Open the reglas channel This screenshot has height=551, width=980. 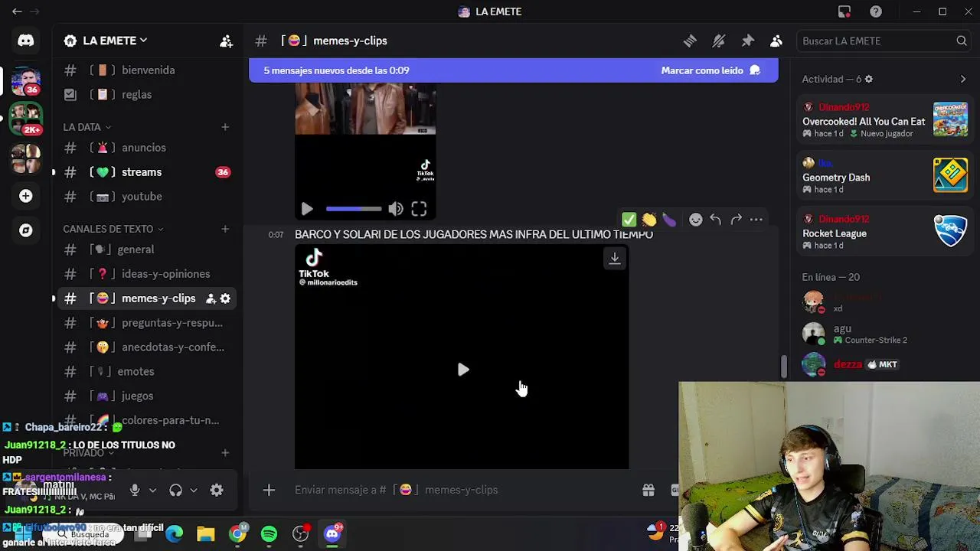146,94
